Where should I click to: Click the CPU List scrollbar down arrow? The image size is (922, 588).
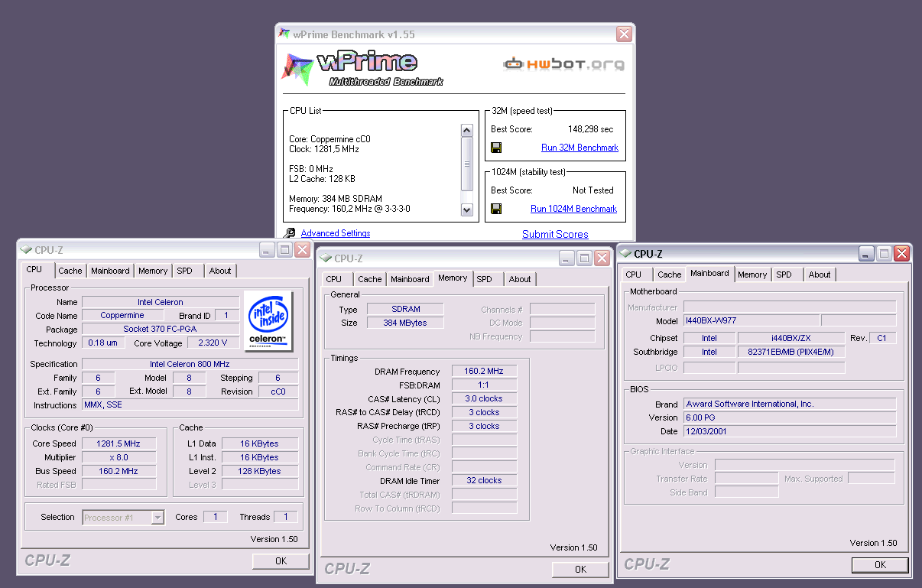point(467,210)
